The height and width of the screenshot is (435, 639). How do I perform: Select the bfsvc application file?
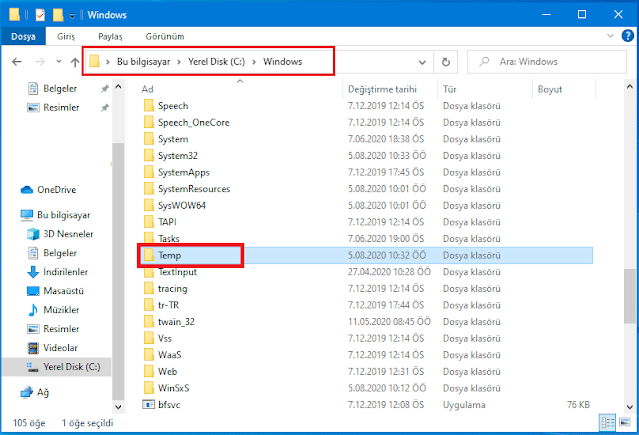click(169, 405)
